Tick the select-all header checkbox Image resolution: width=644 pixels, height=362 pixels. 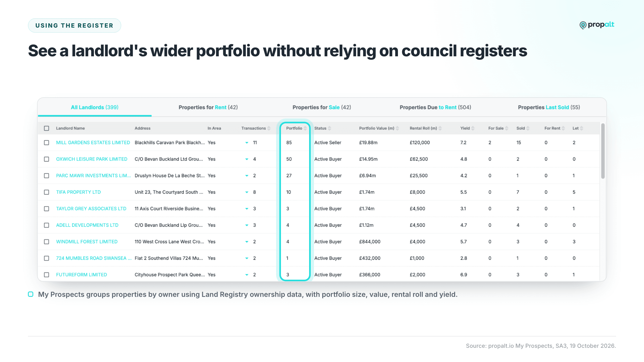pos(47,128)
